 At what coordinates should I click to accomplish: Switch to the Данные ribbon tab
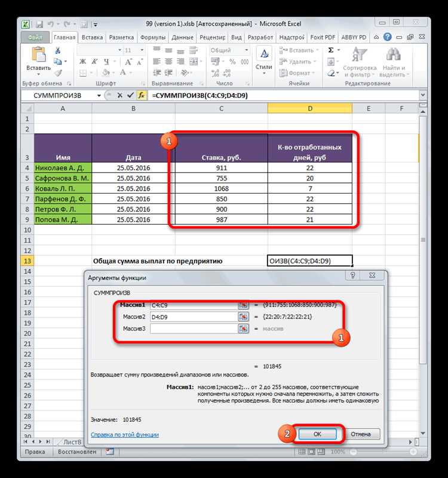182,37
